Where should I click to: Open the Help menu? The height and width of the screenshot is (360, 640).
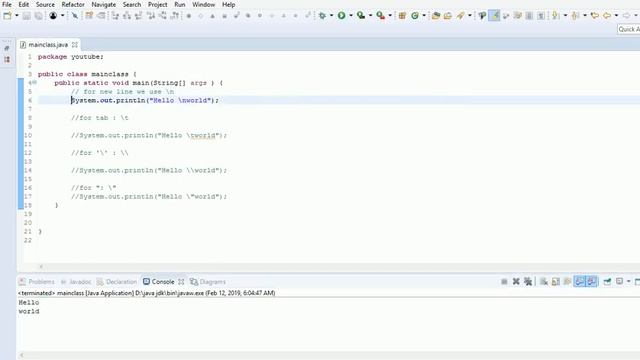(x=229, y=4)
